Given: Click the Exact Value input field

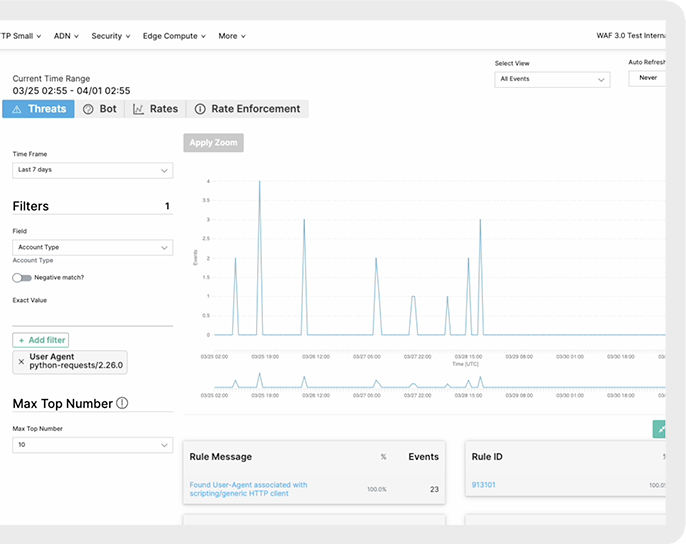Looking at the screenshot, I should click(x=93, y=316).
